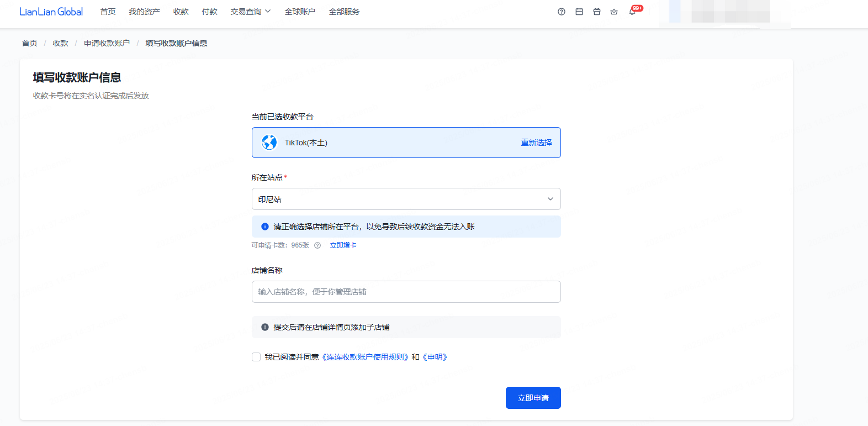
Task: Click the 可申请卡数：965张 text
Action: (280, 245)
